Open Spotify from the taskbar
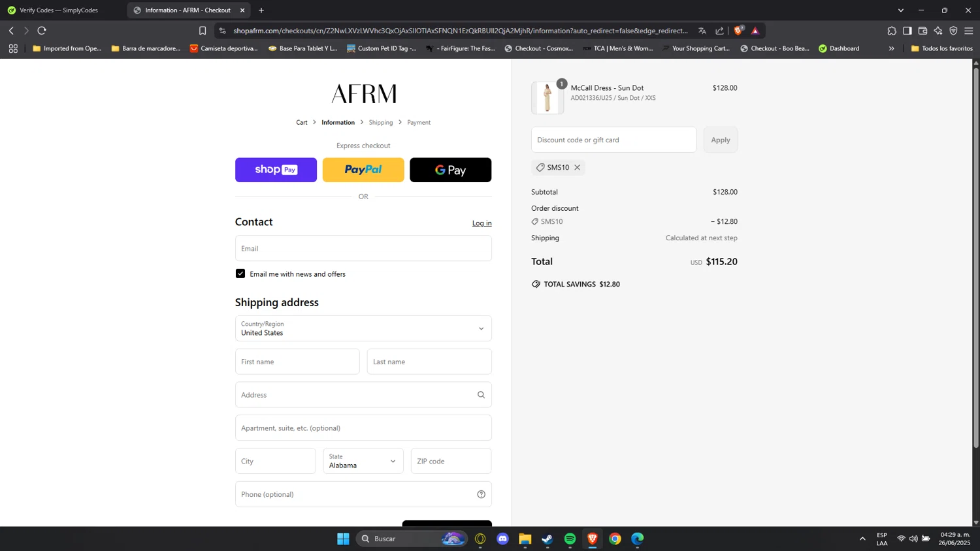The height and width of the screenshot is (551, 980). tap(570, 539)
